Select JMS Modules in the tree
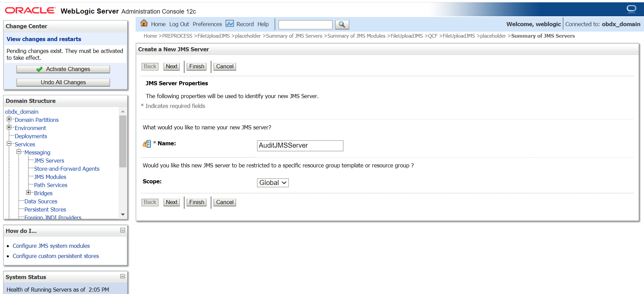 click(50, 177)
